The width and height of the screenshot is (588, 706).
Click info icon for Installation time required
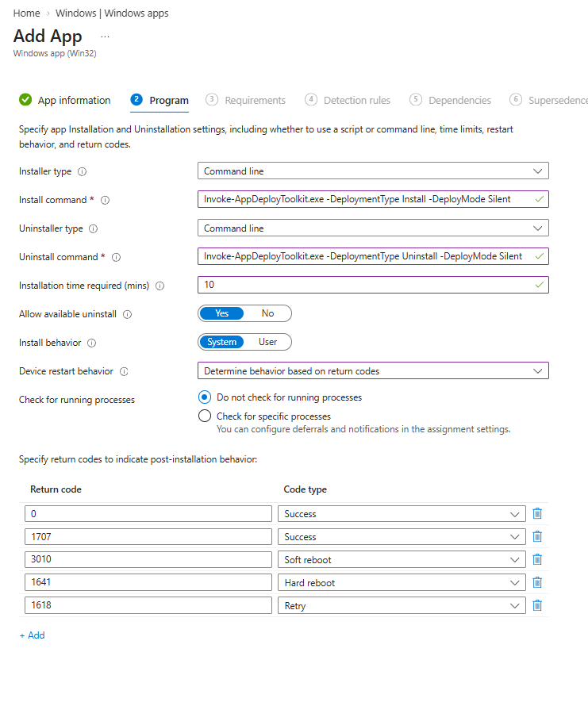[x=160, y=286]
